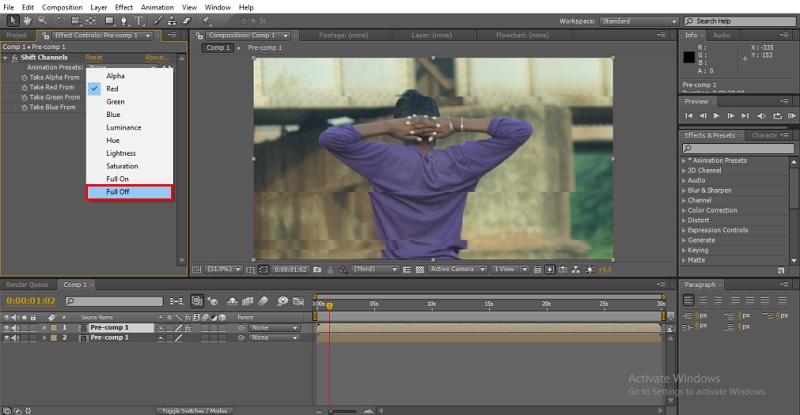Viewport: 800px width, 415px height.
Task: Enable Motion Blur button in timeline
Action: pos(264,301)
